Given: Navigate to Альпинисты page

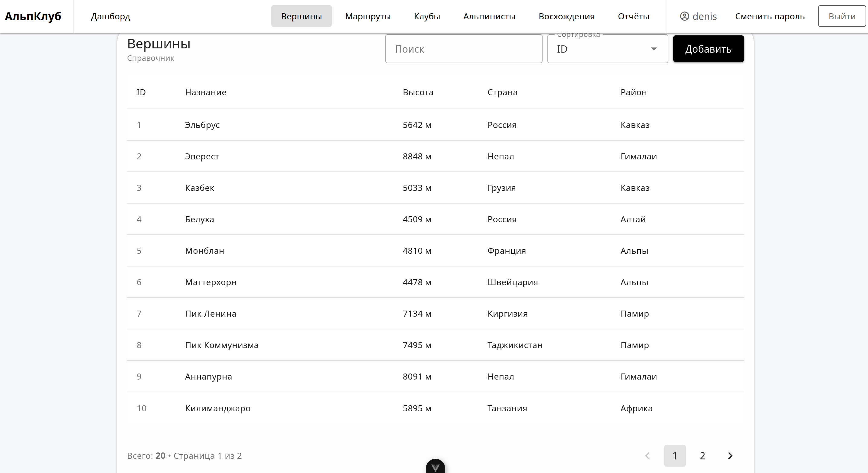Looking at the screenshot, I should pos(489,16).
